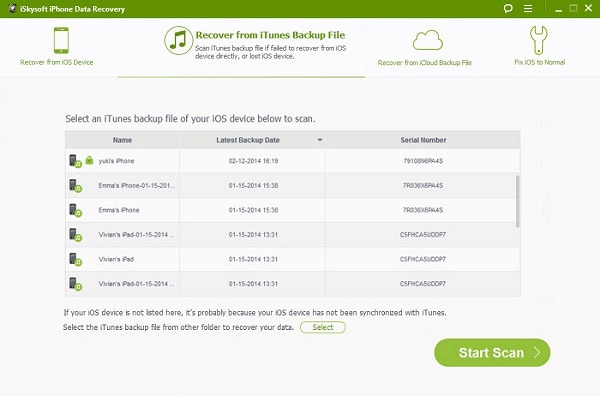Click device icon in Emma's iPhone-01-15-201... row
The height and width of the screenshot is (396, 600).
click(x=75, y=186)
